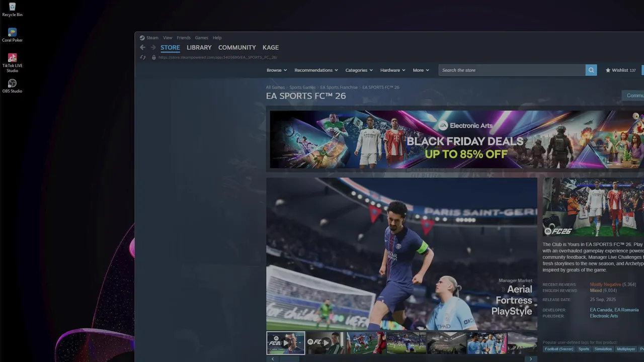The width and height of the screenshot is (644, 362).
Task: Launch TikTok LIVE Studio desktop icon
Action: 12,63
